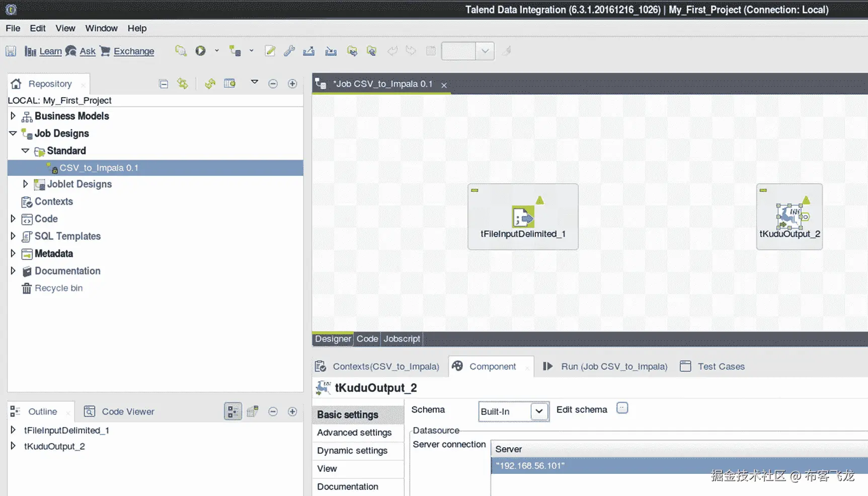Open the dropdown beside Create job icon

pyautogui.click(x=252, y=50)
